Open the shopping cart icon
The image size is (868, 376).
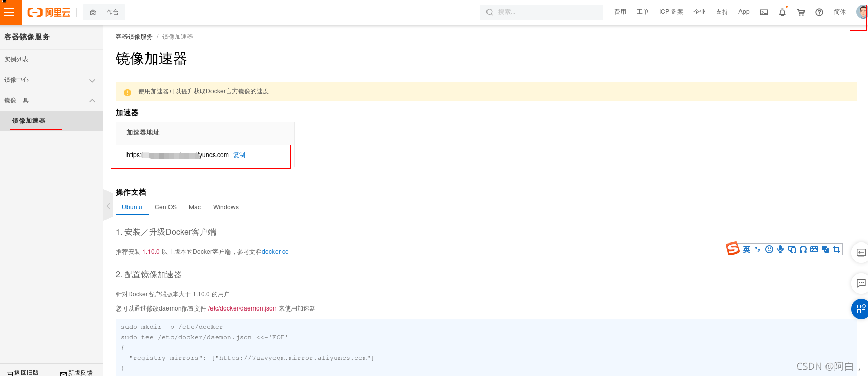coord(801,12)
